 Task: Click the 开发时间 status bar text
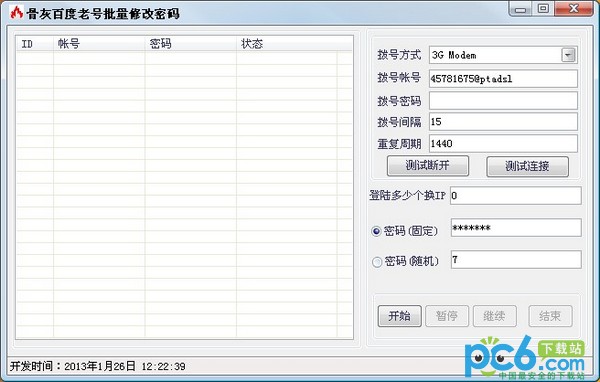[98, 366]
